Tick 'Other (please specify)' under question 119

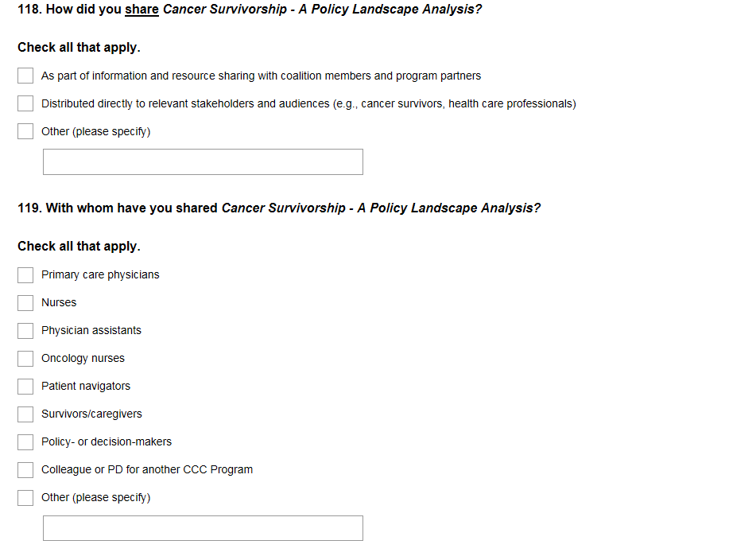25,498
